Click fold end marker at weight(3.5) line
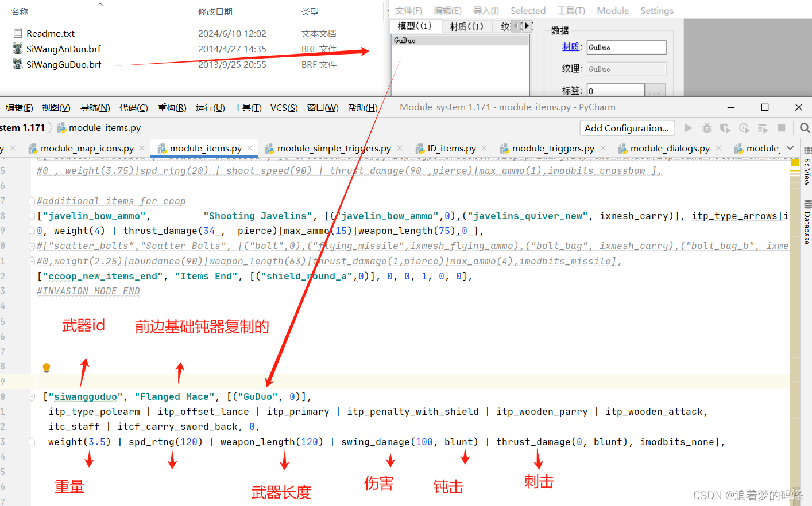The width and height of the screenshot is (812, 506). 32,442
